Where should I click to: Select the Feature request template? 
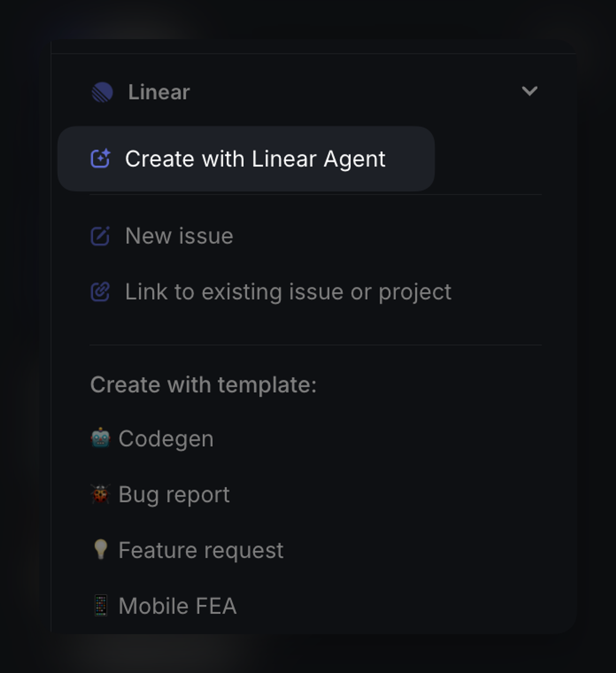(x=201, y=550)
